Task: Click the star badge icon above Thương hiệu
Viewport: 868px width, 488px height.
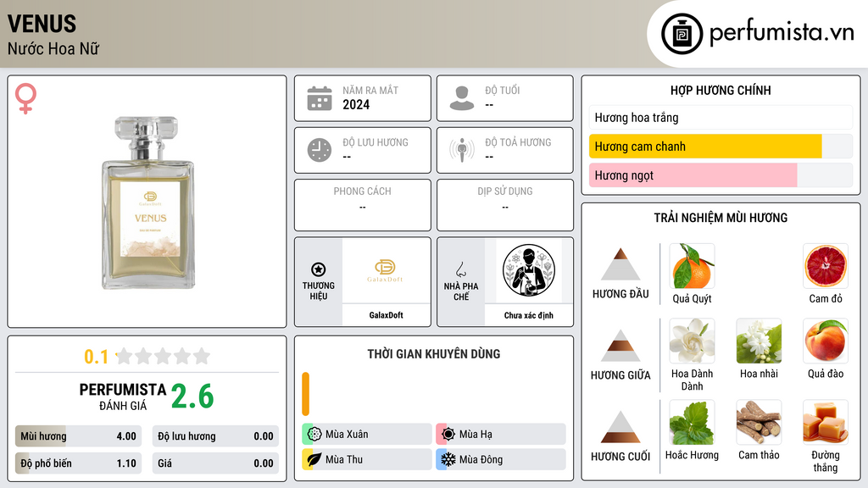Action: (x=319, y=269)
